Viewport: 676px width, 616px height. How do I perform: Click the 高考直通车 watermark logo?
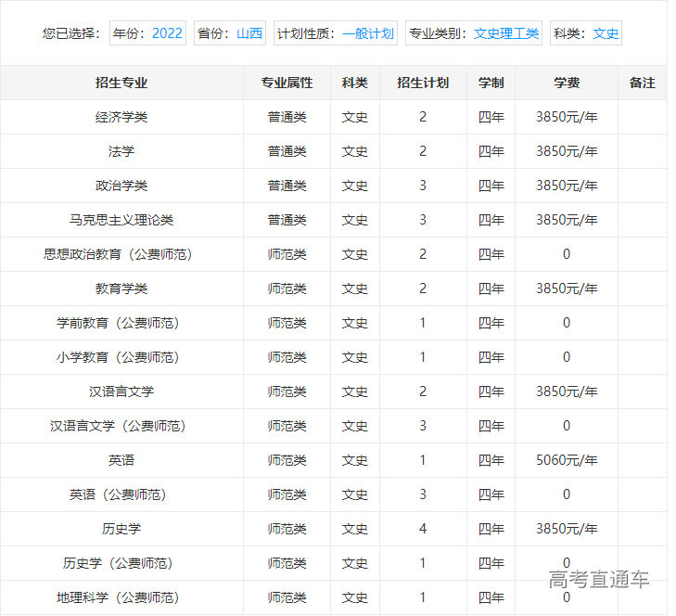coord(598,580)
